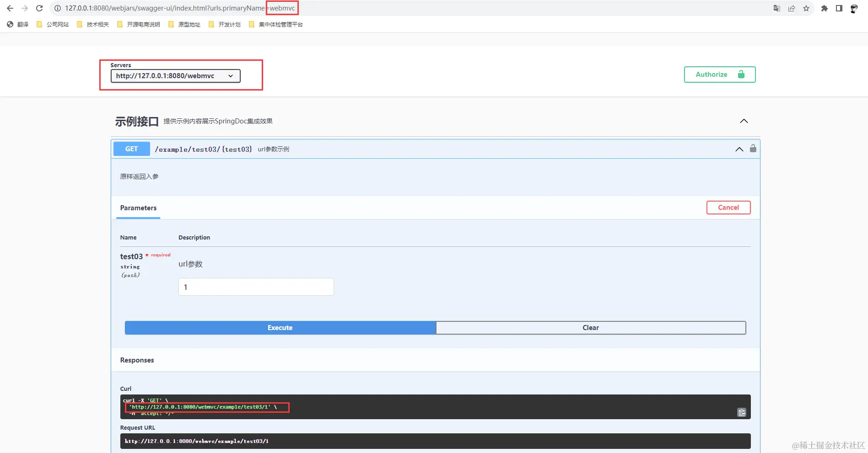Viewport: 868px width, 453px height.
Task: Click the Curl label
Action: (125, 389)
